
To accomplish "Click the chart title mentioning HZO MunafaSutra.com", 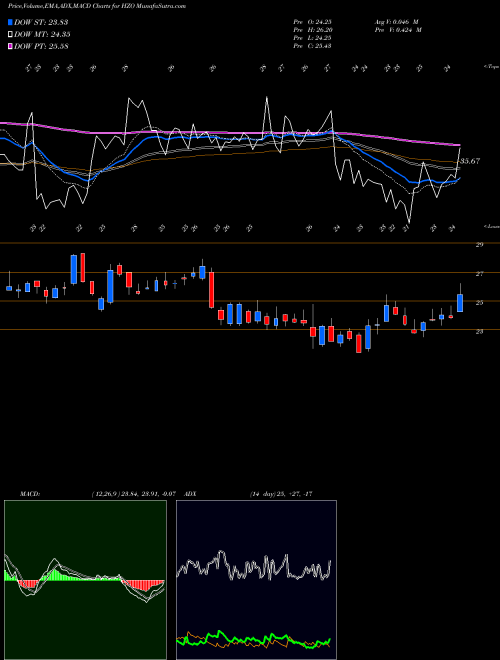I will tap(97, 6).
